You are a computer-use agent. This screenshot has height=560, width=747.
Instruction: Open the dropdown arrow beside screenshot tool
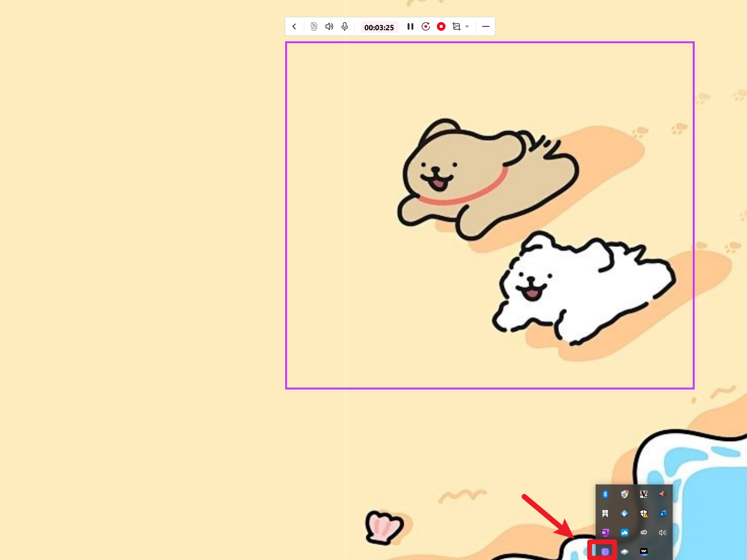click(x=467, y=26)
